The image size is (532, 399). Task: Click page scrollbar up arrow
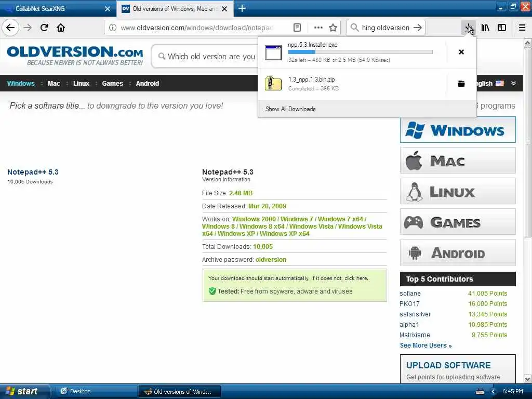[528, 43]
